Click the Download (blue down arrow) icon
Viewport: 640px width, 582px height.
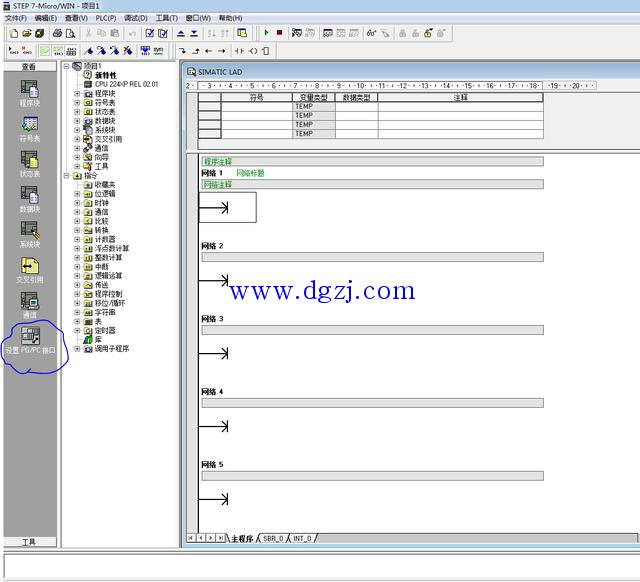pos(194,33)
